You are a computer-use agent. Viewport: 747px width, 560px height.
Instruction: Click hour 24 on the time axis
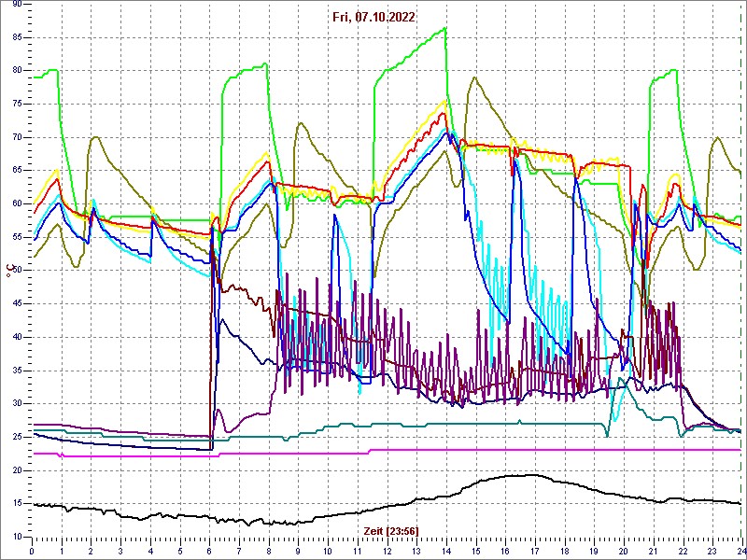pyautogui.click(x=740, y=551)
